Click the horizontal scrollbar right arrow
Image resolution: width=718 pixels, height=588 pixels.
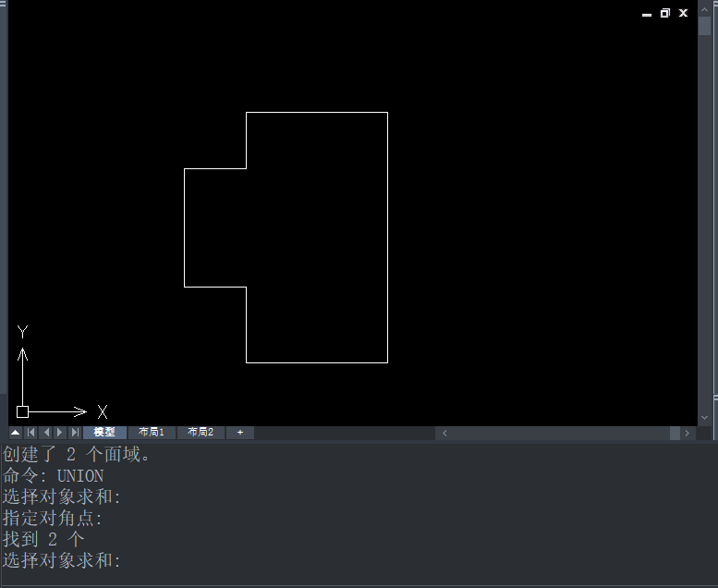(687, 433)
